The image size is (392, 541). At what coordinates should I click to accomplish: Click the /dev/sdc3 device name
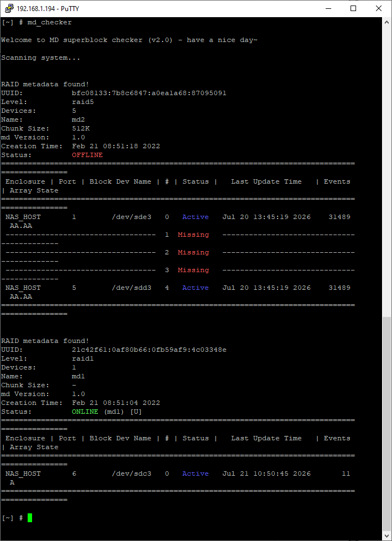pyautogui.click(x=132, y=474)
